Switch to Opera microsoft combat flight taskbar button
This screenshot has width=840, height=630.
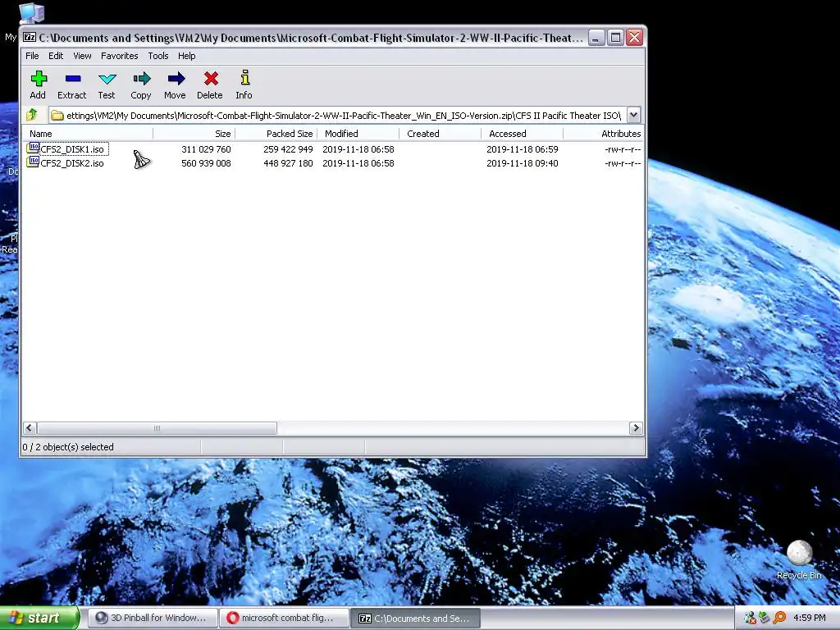tap(284, 618)
